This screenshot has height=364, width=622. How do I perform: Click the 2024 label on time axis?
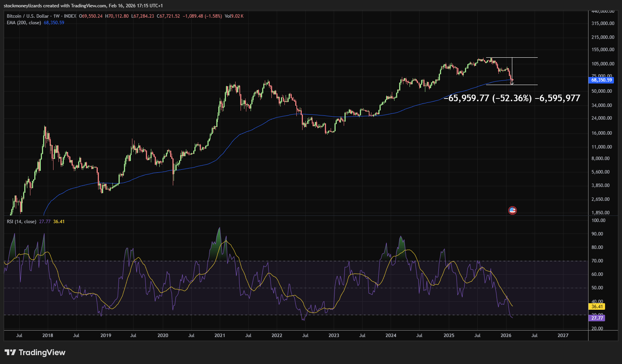pos(391,336)
